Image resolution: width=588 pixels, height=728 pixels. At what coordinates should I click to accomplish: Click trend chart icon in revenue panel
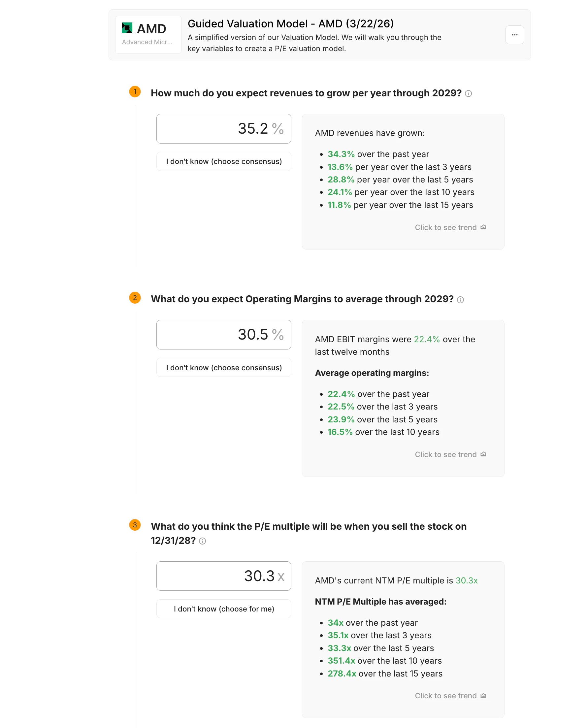(483, 227)
